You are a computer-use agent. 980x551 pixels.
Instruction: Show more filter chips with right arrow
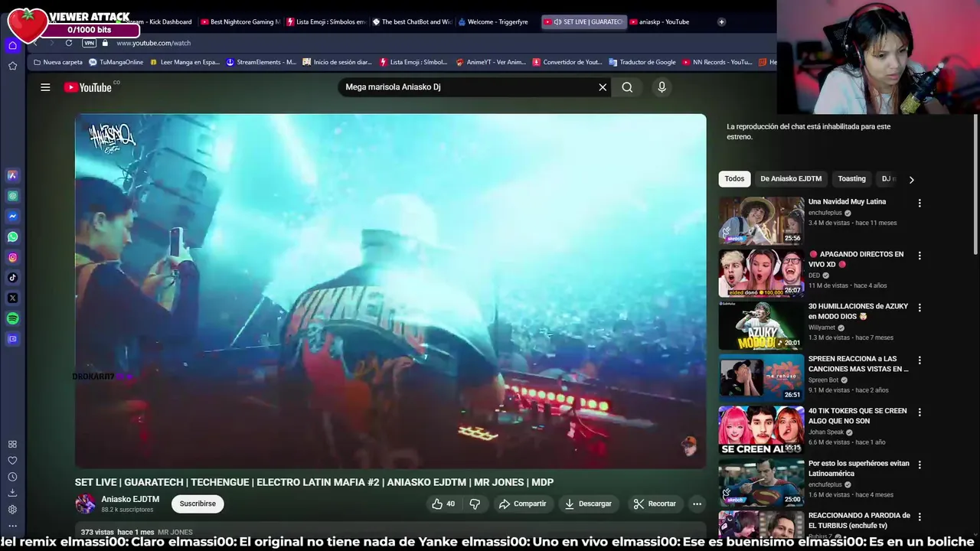tap(911, 179)
